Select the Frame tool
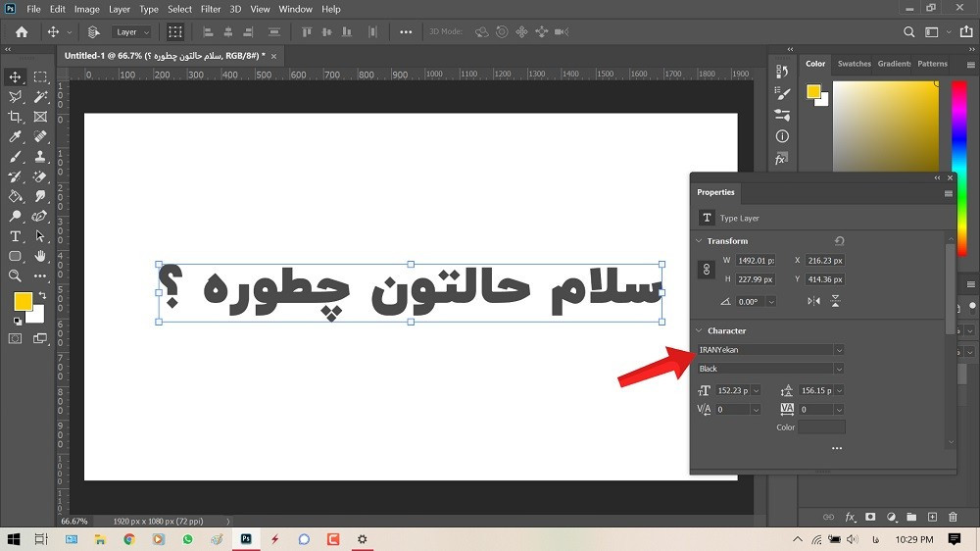This screenshot has height=551, width=980. [x=40, y=117]
